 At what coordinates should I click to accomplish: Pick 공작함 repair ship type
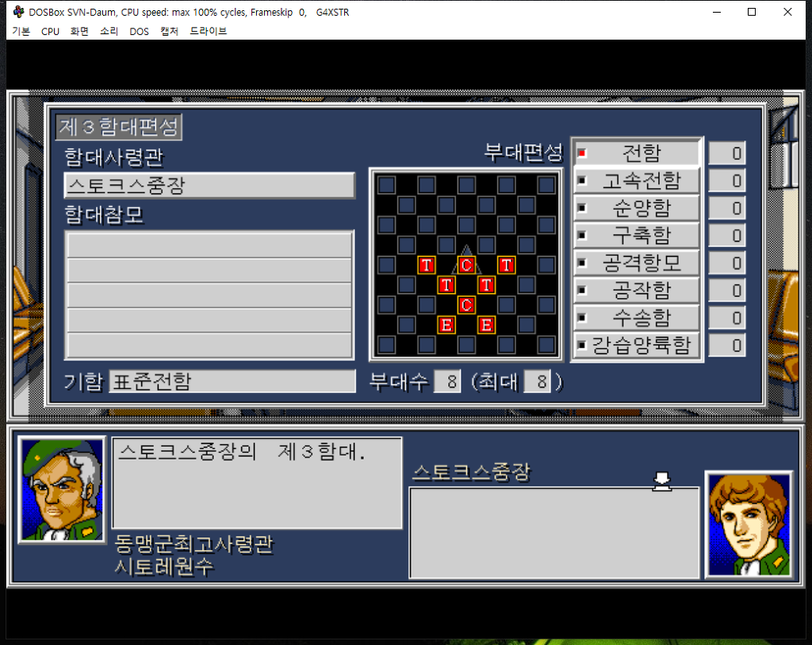(x=637, y=290)
